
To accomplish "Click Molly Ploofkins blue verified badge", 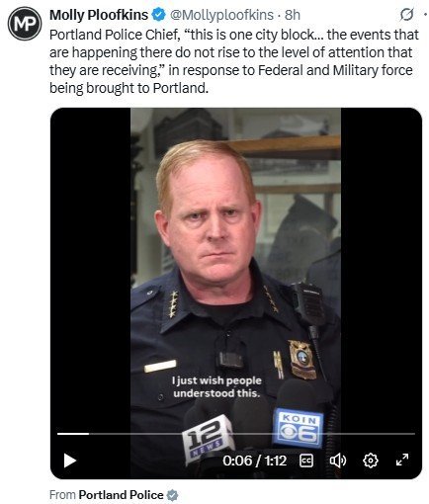I will click(x=158, y=15).
